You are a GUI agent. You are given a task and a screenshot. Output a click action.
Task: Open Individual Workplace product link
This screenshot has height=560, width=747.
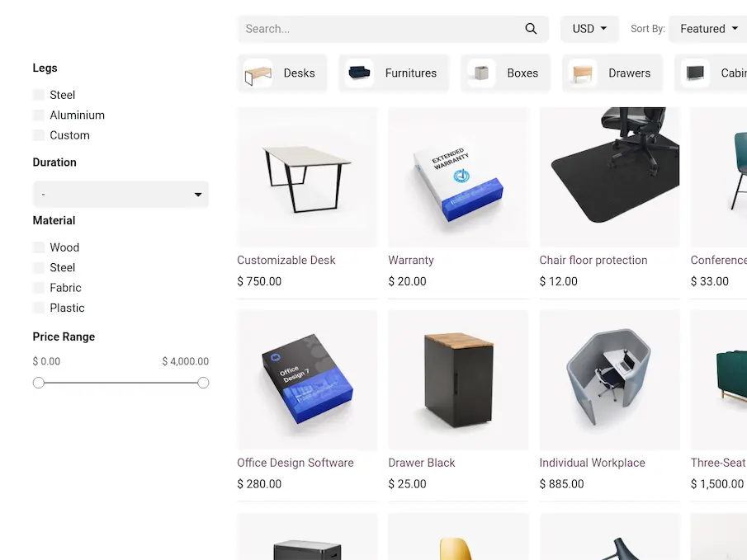[592, 463]
